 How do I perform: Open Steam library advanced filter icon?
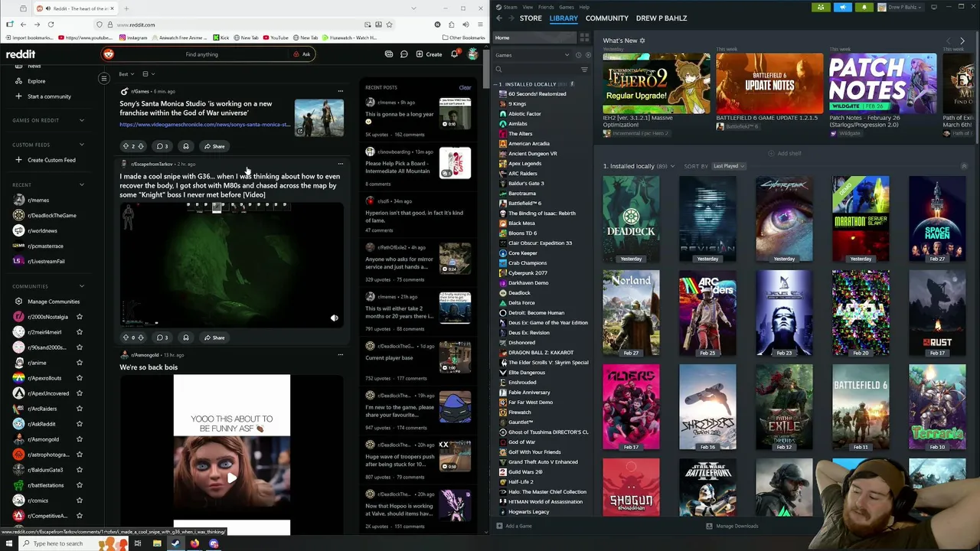[584, 70]
